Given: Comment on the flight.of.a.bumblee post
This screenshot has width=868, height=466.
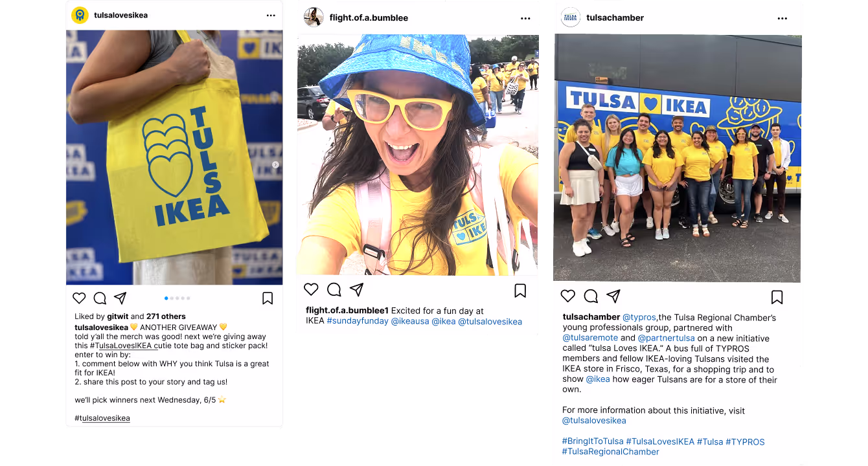Looking at the screenshot, I should tap(334, 289).
